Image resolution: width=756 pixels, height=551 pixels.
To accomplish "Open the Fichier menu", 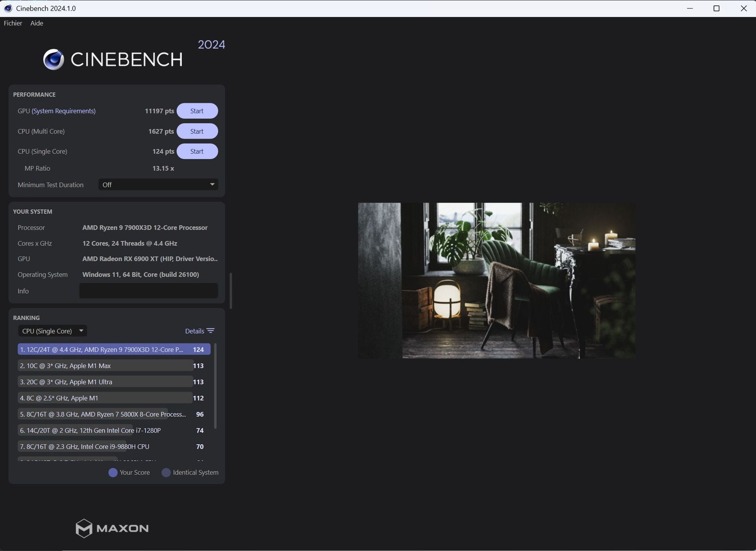I will [13, 23].
